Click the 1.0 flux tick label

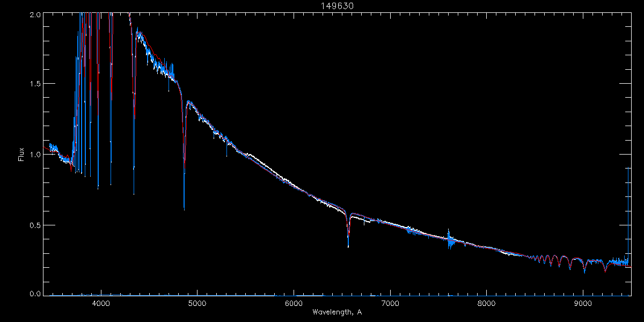click(35, 155)
